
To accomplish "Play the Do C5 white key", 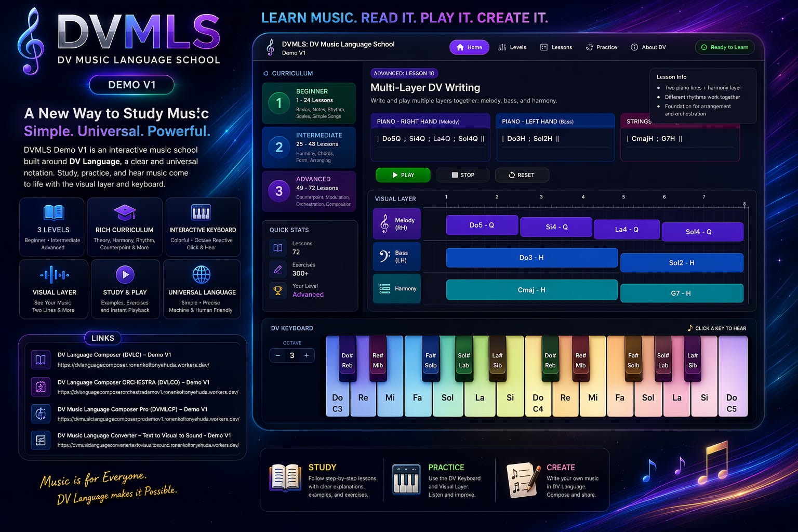I will click(x=732, y=377).
